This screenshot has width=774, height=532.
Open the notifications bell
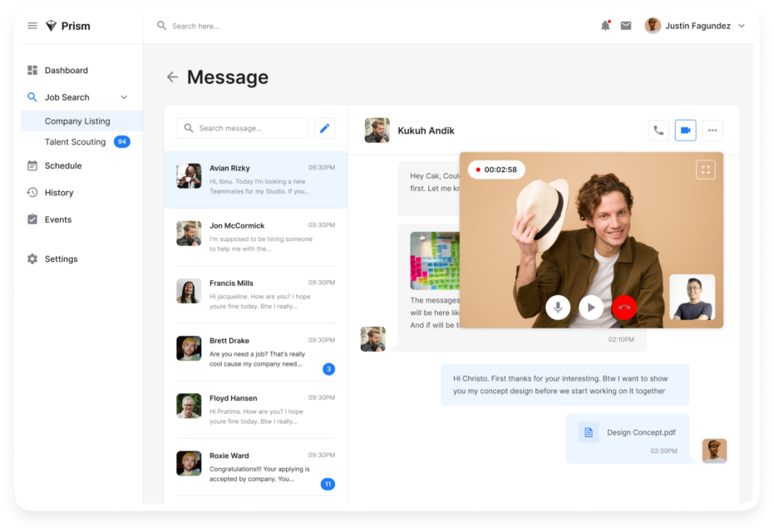point(605,26)
